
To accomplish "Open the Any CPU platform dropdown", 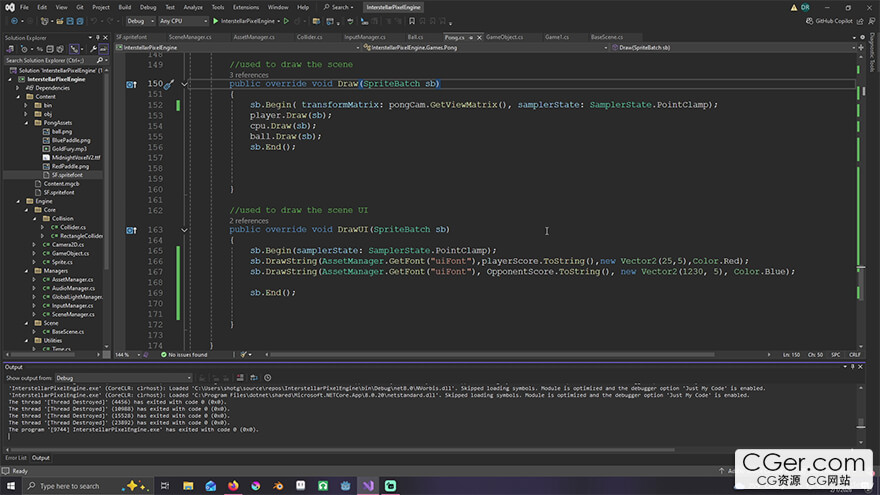I will (x=183, y=20).
